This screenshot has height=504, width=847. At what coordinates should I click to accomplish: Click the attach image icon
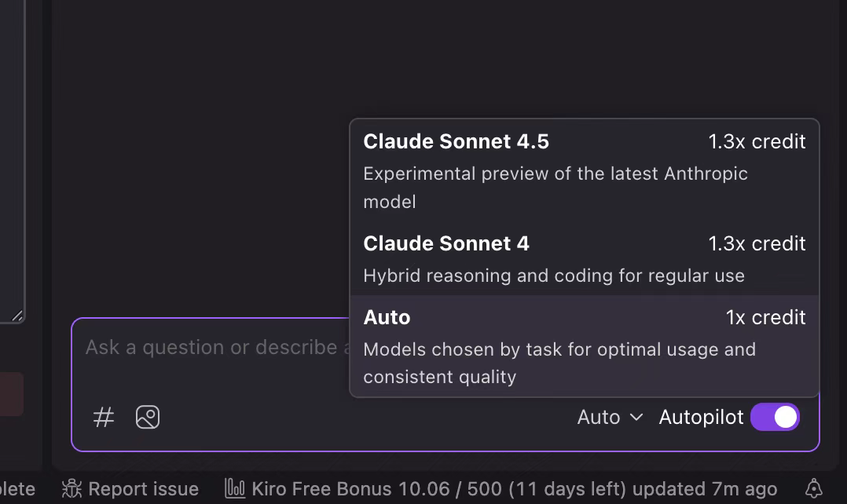(148, 417)
